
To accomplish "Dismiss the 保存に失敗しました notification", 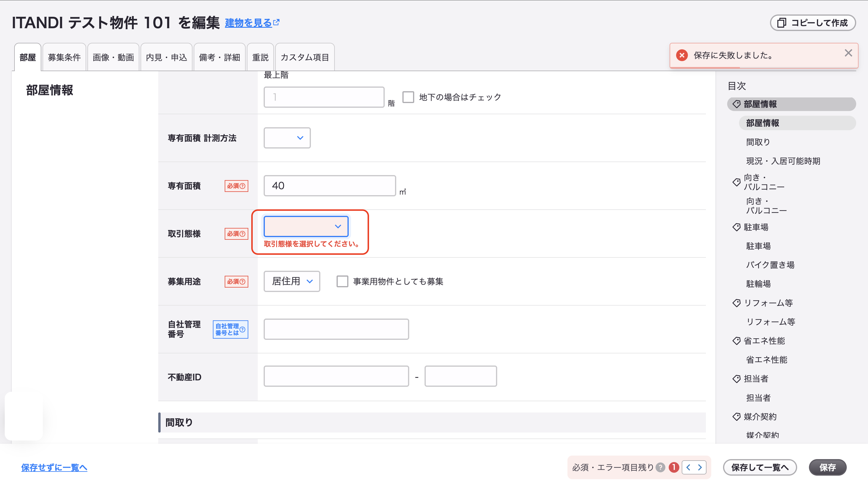I will 848,53.
